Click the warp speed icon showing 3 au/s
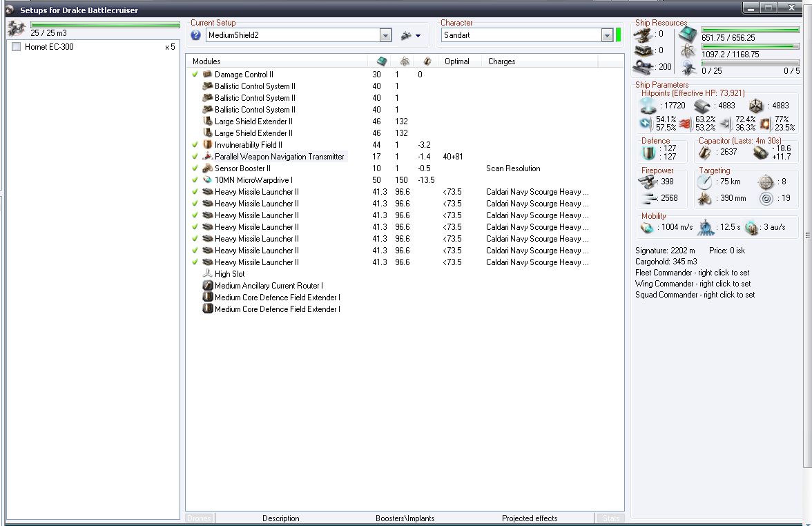812x526 pixels. coord(751,227)
